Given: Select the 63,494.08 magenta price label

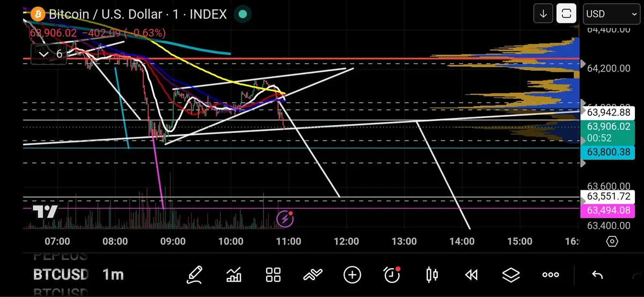Looking at the screenshot, I should (x=608, y=210).
